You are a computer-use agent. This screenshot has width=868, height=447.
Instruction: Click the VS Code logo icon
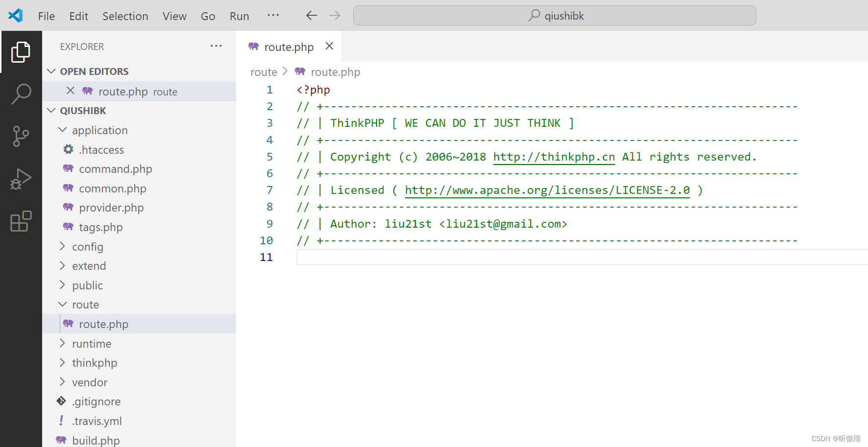16,16
